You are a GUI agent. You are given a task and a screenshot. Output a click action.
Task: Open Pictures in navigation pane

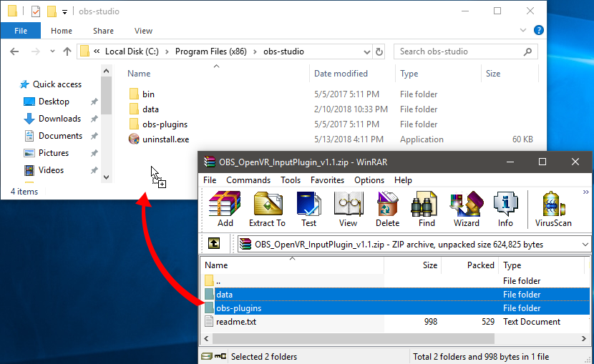(x=54, y=153)
